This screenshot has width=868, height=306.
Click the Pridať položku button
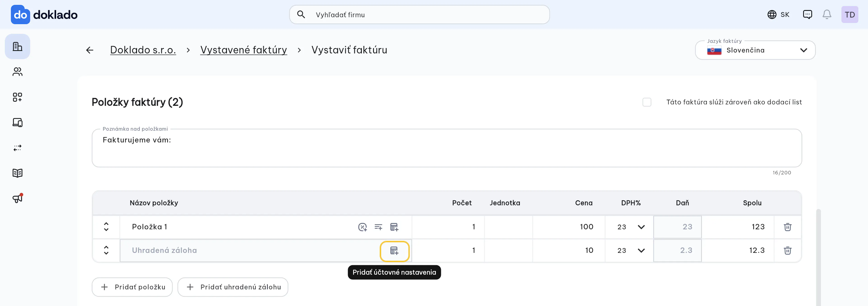point(132,287)
